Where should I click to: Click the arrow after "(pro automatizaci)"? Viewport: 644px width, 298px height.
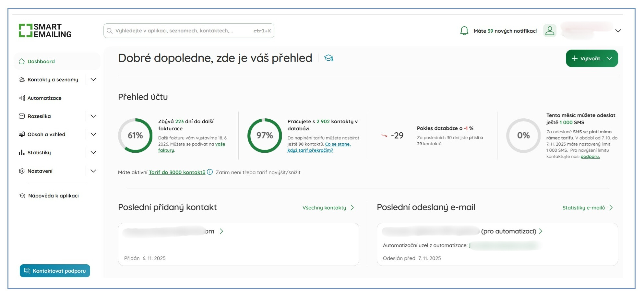541,231
